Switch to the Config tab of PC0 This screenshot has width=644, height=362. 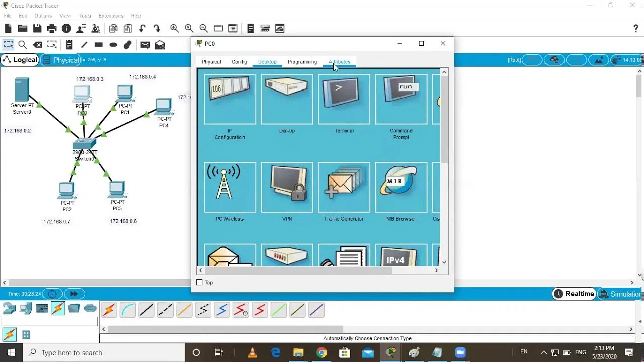(239, 62)
